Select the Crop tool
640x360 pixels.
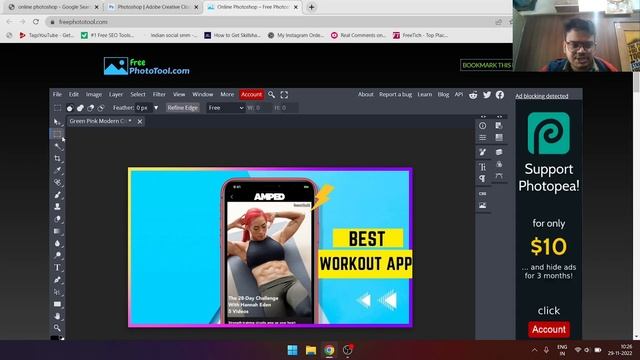(57, 158)
